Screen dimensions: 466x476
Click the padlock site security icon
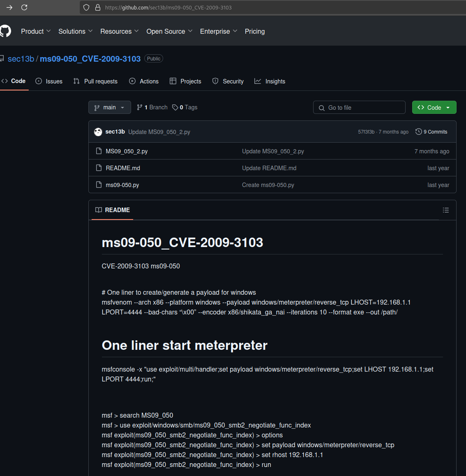coord(98,7)
